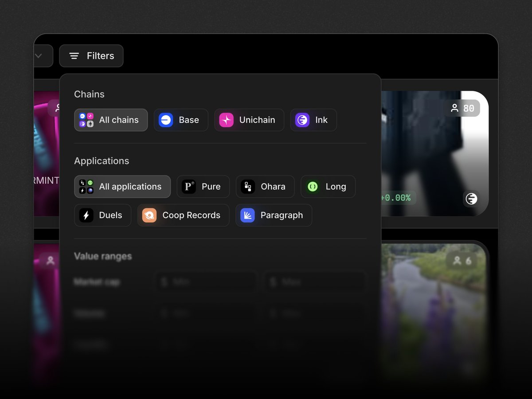
Task: Click the purple Ink logo icon
Action: coord(302,120)
